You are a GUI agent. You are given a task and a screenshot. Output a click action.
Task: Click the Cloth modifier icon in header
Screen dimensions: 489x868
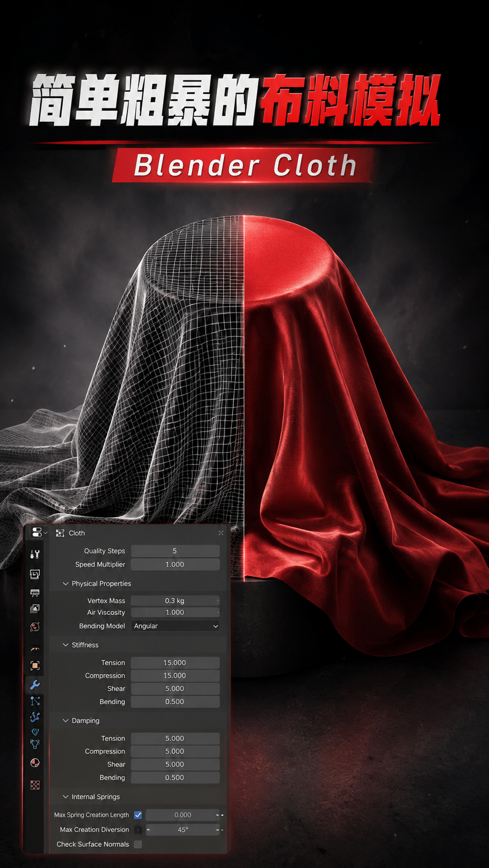click(60, 533)
